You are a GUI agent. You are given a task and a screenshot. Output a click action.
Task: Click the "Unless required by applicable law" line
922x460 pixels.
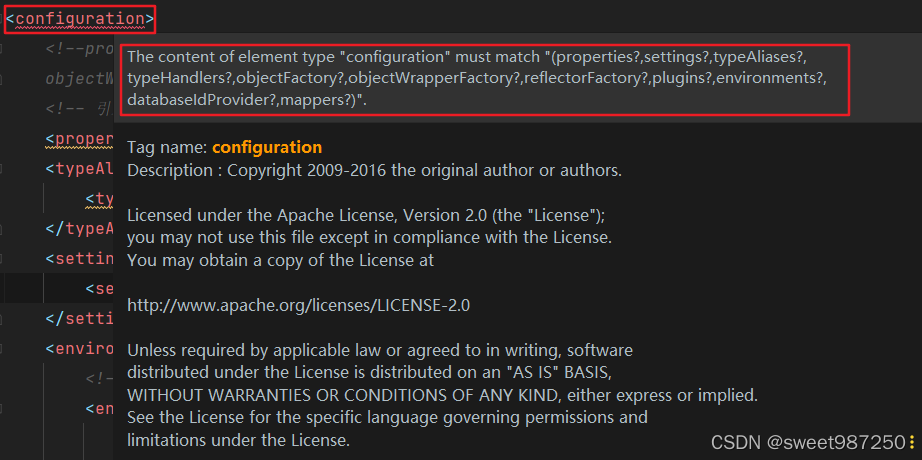pos(380,351)
